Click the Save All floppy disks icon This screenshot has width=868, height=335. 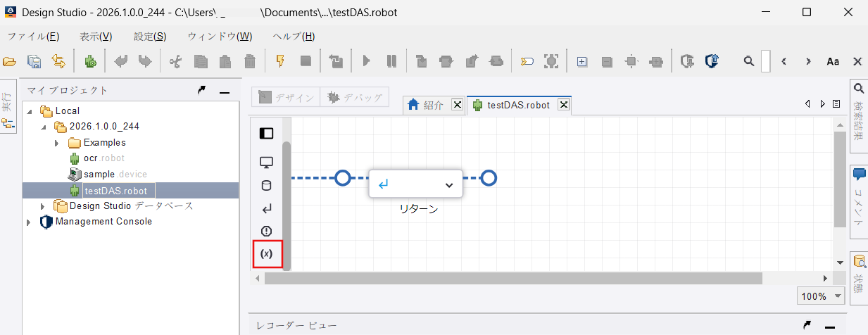click(34, 61)
